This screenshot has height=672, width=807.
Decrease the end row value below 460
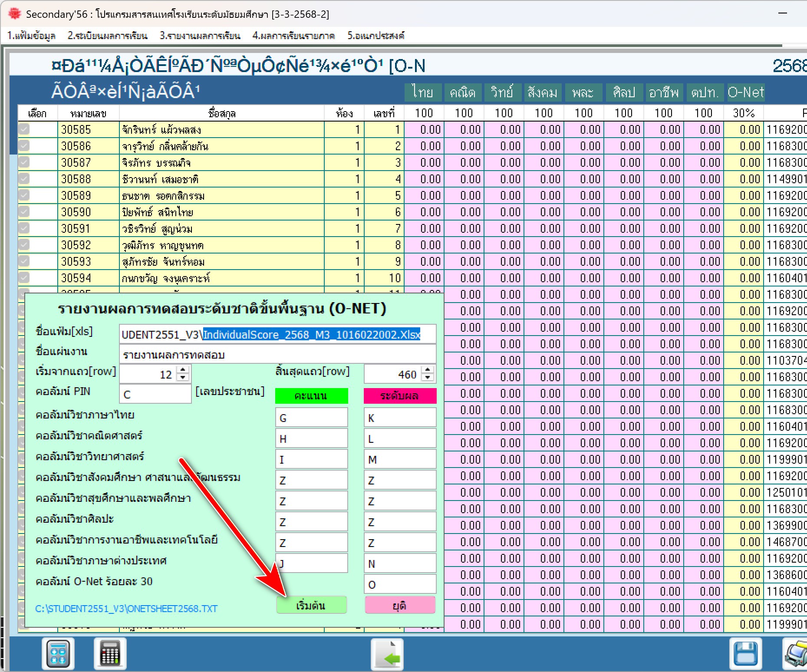[428, 378]
